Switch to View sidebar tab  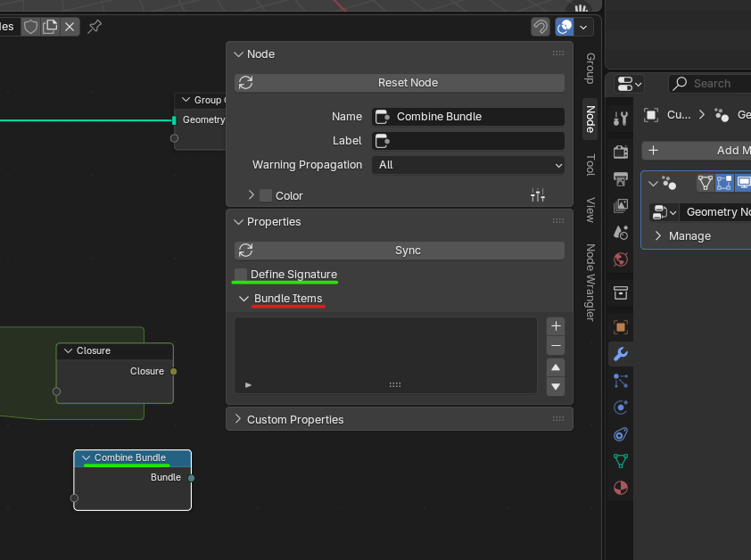590,210
